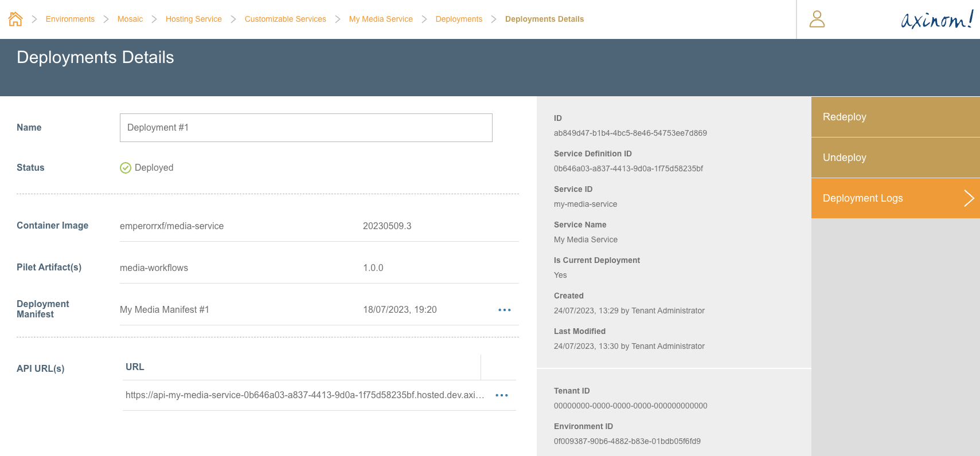Screen dimensions: 980x456
Task: Open Deployment Logs
Action: pos(862,198)
